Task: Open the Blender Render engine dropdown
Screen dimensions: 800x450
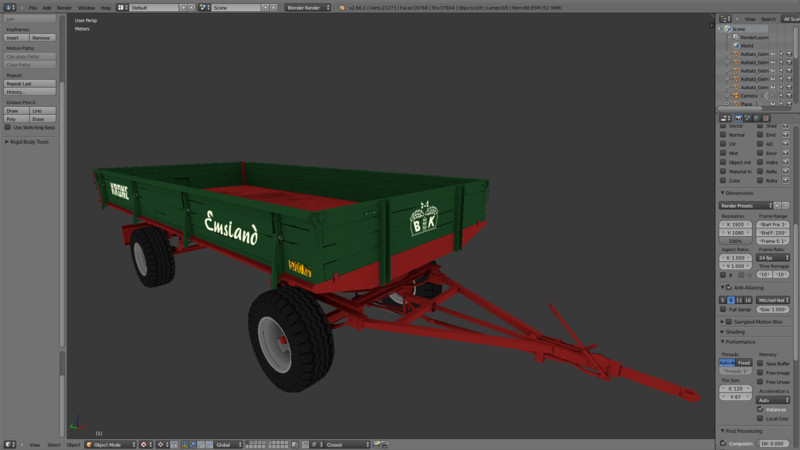Action: pyautogui.click(x=308, y=8)
